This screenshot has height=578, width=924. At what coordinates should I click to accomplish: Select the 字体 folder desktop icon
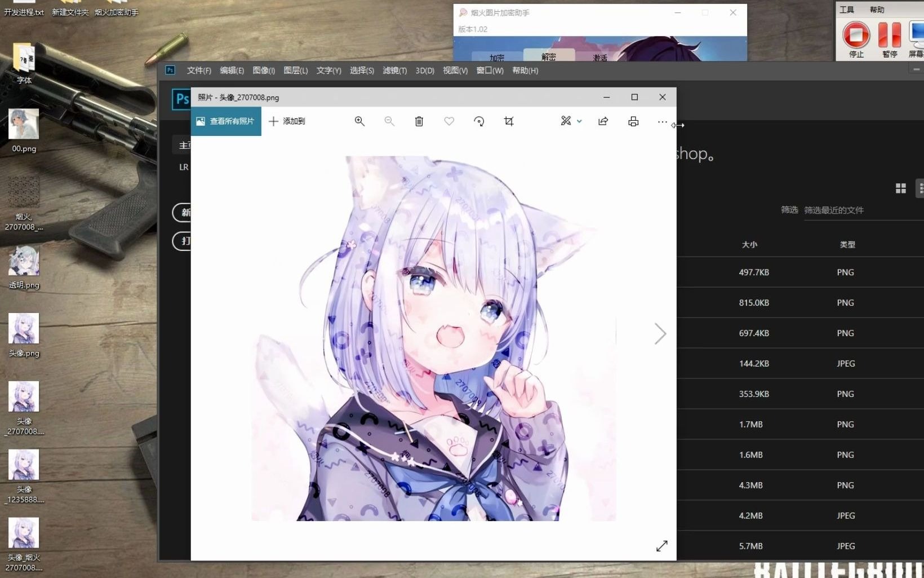[24, 64]
